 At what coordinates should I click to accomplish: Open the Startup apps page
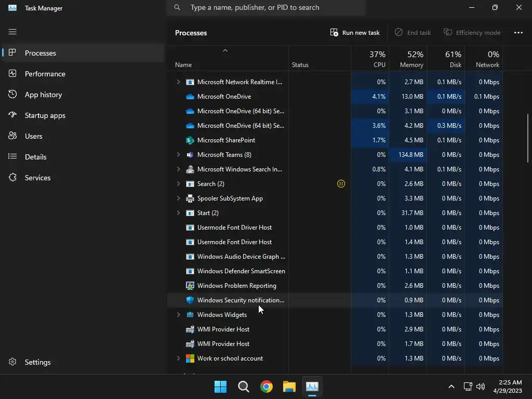(x=83, y=115)
